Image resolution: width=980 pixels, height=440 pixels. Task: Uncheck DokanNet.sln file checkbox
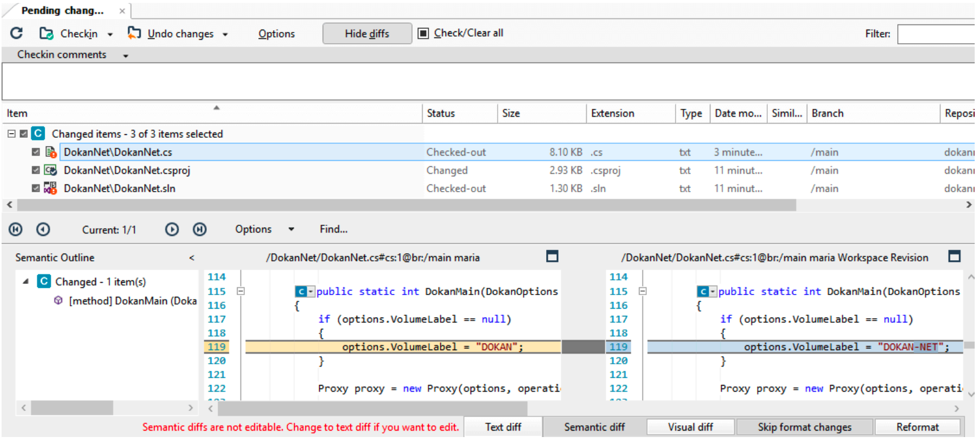tap(36, 188)
